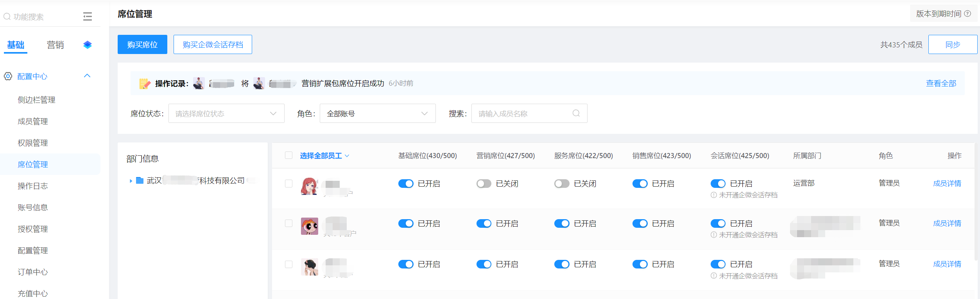Click the notepad icon beside 操作记录
Viewport: 980px width, 299px height.
[x=145, y=83]
